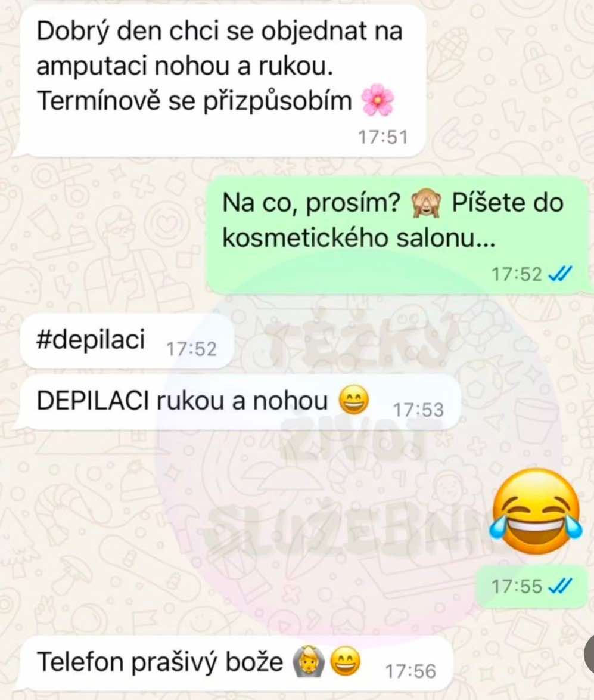The image size is (594, 700).
Task: Tap the blue read checkmarks at 17:52
Action: click(559, 274)
